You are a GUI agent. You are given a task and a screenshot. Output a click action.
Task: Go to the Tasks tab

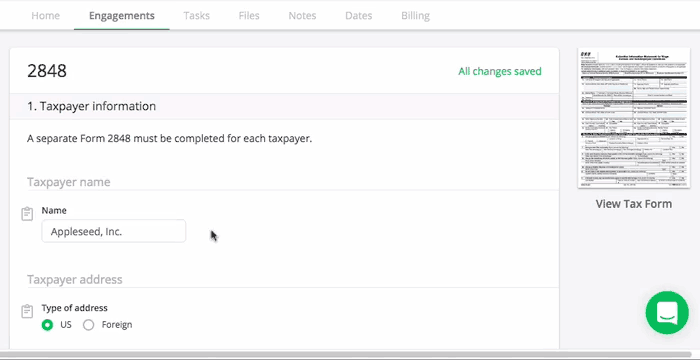196,16
